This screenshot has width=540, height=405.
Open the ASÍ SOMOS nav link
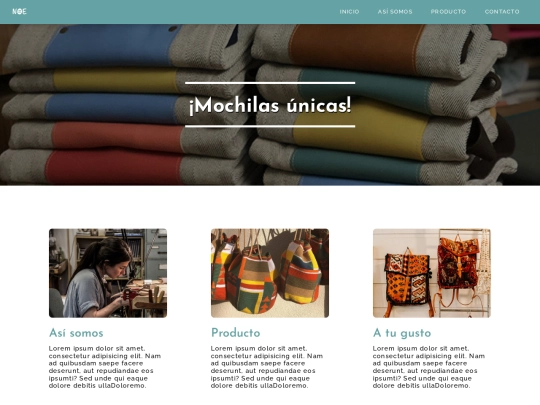[x=395, y=12]
